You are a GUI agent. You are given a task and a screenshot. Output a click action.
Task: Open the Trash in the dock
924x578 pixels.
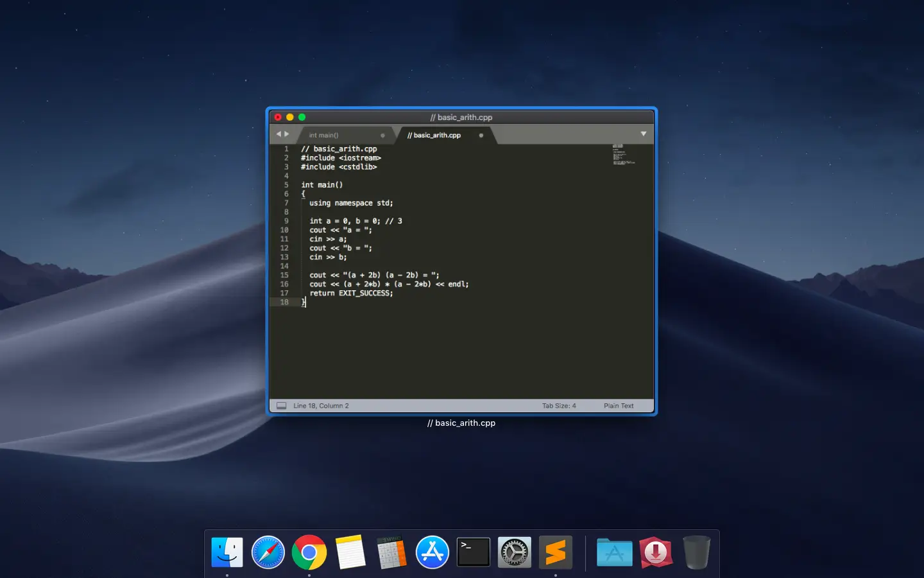coord(696,552)
